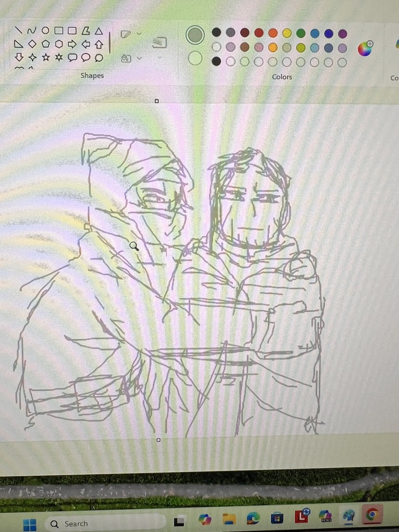Open Microsoft Store from the taskbar
399x532 pixels.
277,517
